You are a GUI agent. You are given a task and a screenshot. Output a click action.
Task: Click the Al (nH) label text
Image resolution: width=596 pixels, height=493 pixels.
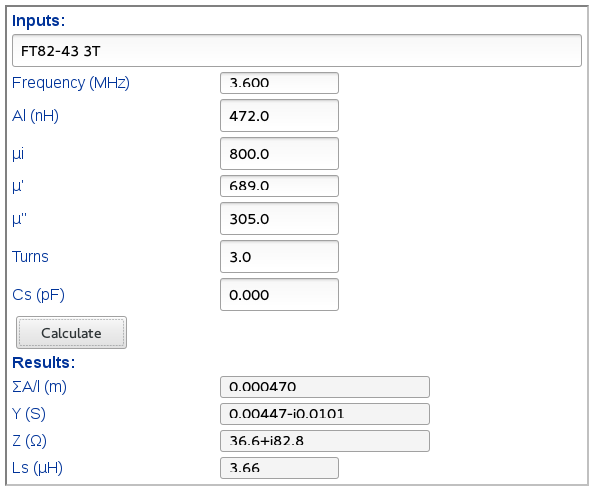coord(35,116)
